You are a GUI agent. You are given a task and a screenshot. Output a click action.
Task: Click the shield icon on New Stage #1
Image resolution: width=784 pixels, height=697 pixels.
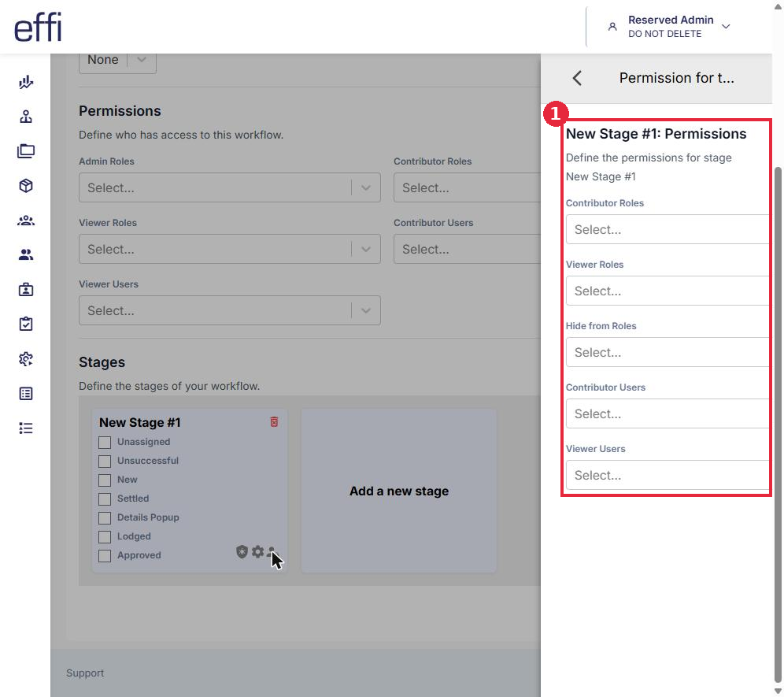click(x=242, y=552)
